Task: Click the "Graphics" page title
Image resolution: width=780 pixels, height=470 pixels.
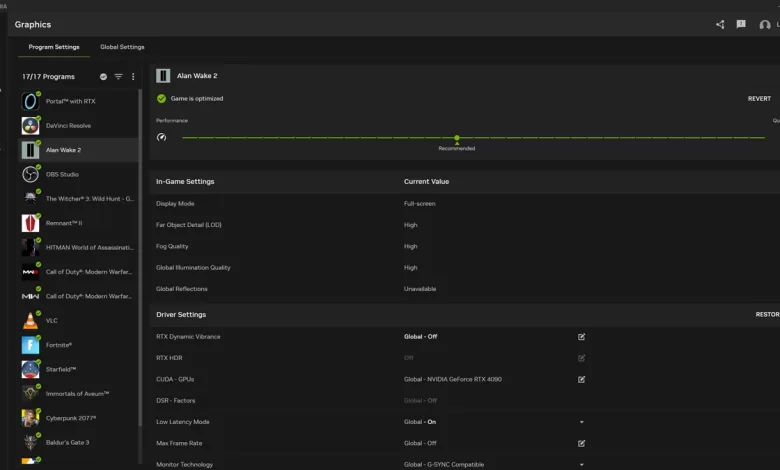Action: (33, 24)
